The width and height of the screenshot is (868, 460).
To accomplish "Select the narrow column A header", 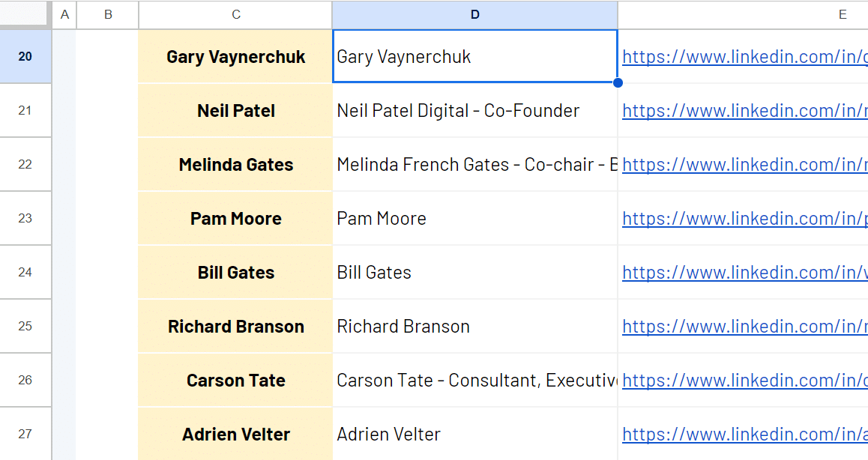I will pyautogui.click(x=64, y=15).
